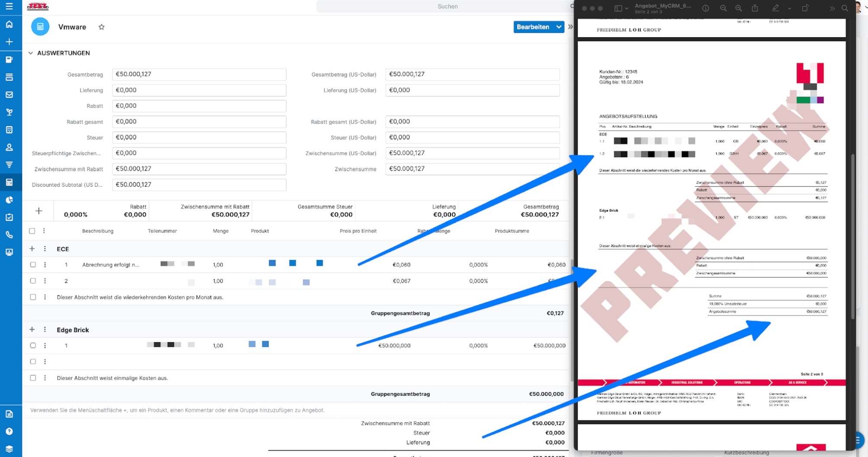The width and height of the screenshot is (868, 457).
Task: Open the markup tools dropdown chevron
Action: pos(790,8)
